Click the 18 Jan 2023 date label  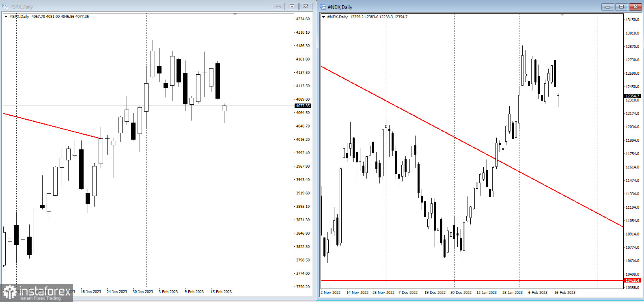91,292
